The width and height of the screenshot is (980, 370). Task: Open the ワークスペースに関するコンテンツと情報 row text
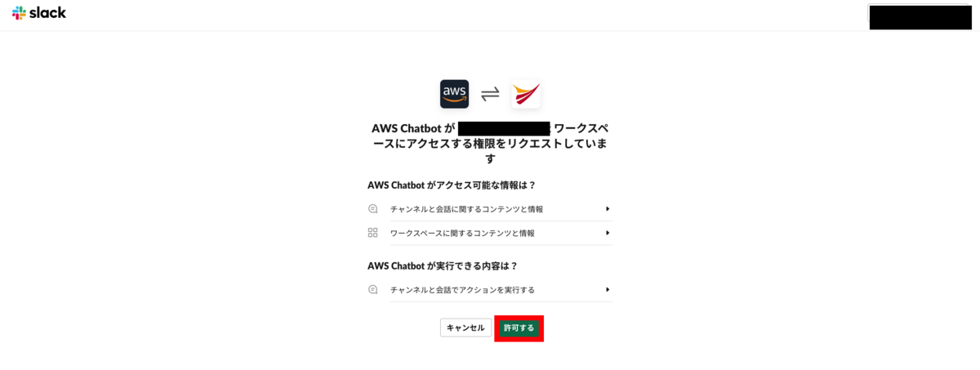[462, 233]
